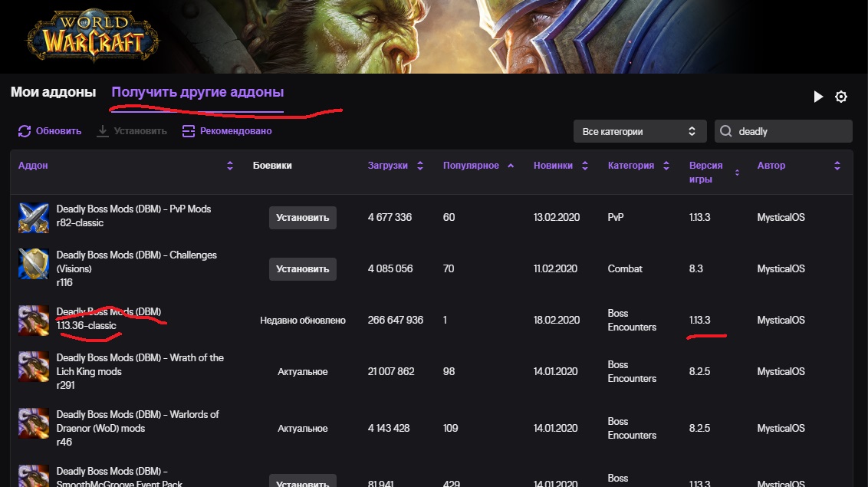Image resolution: width=868 pixels, height=487 pixels.
Task: Click game version 8.3 cell
Action: pos(695,268)
